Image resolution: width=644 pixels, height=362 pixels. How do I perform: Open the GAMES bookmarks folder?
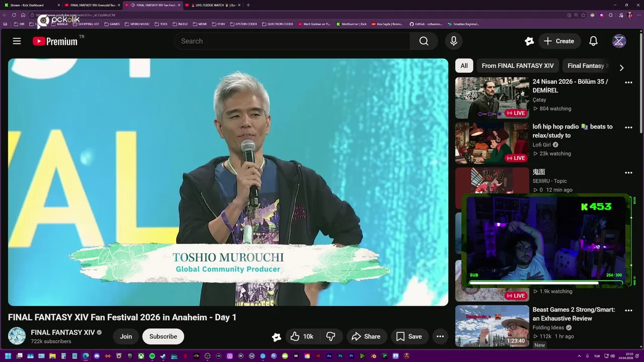tap(112, 24)
